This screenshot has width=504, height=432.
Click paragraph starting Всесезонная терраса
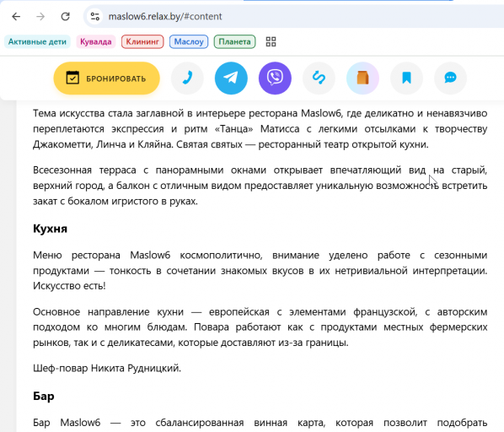tap(260, 186)
